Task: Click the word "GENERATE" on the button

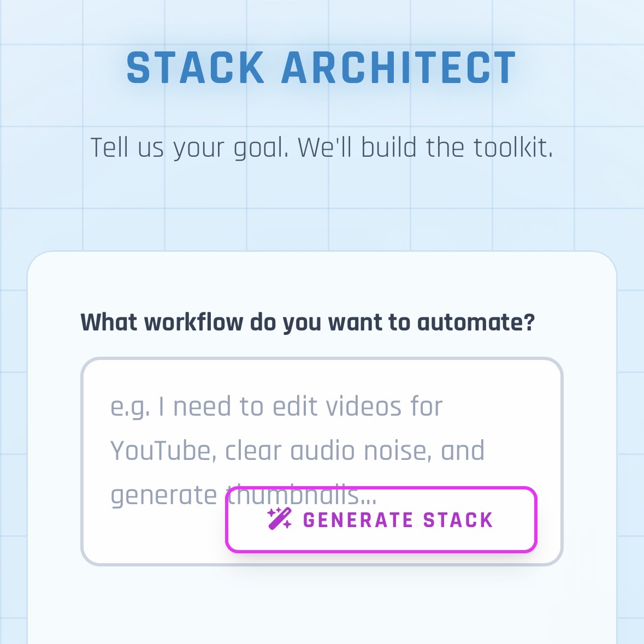Action: tap(358, 520)
